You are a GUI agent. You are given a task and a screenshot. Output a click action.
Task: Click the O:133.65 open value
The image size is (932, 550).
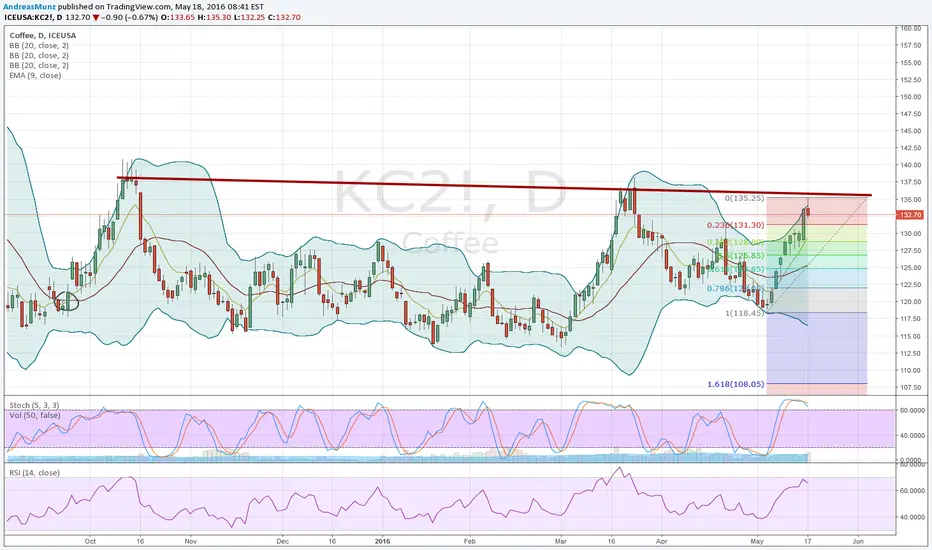(178, 17)
